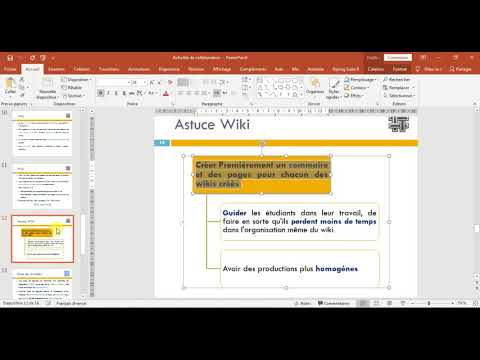Click 'Avoir des productions plus homogènes' text
The height and width of the screenshot is (360, 480).
point(290,269)
